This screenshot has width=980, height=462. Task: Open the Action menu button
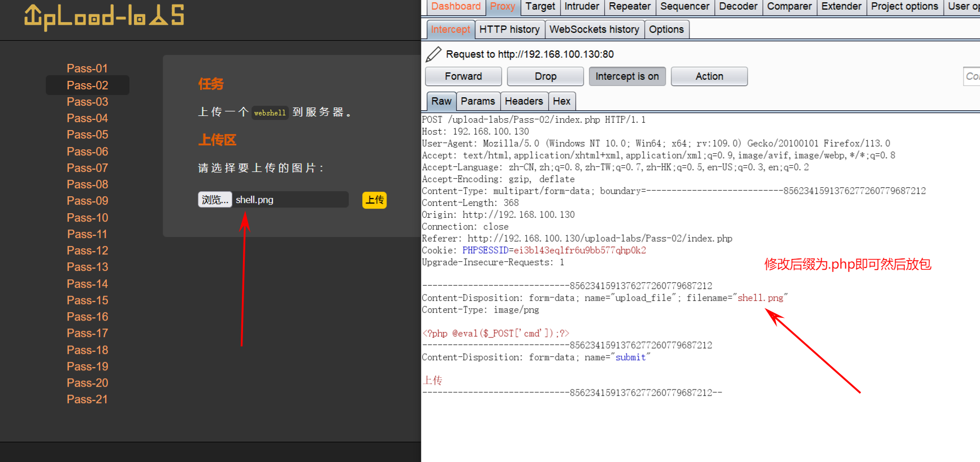pyautogui.click(x=709, y=76)
